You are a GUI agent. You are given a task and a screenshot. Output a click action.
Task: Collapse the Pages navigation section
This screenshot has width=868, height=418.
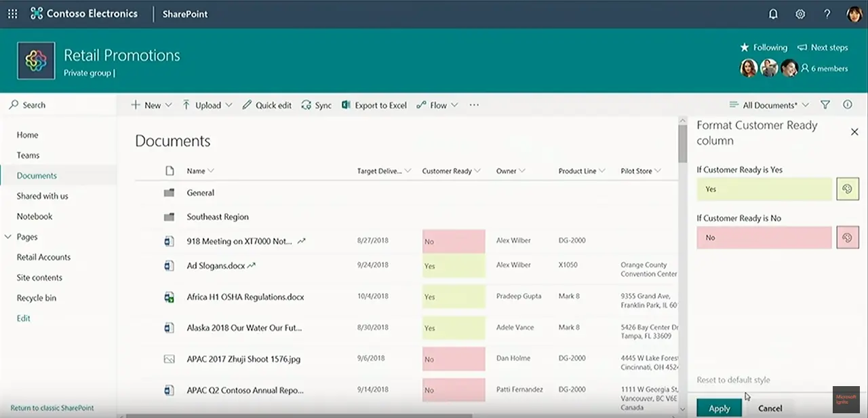click(8, 237)
